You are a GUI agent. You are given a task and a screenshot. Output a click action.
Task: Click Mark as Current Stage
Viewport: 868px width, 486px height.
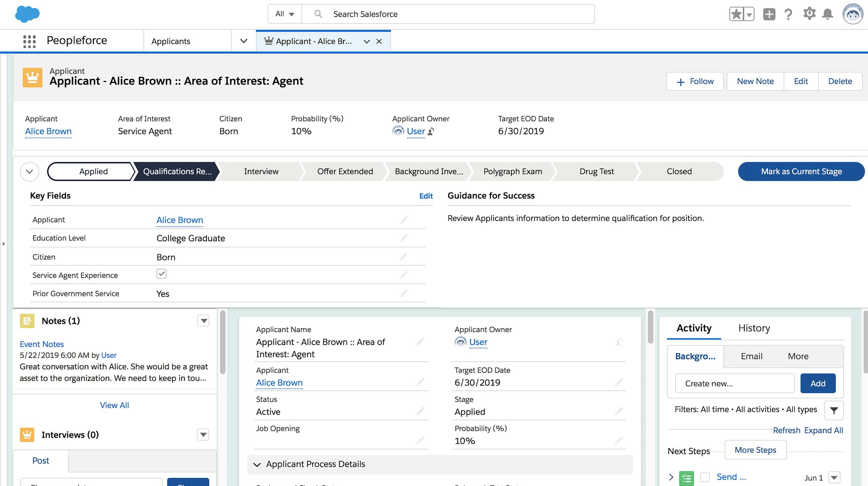[x=801, y=171]
